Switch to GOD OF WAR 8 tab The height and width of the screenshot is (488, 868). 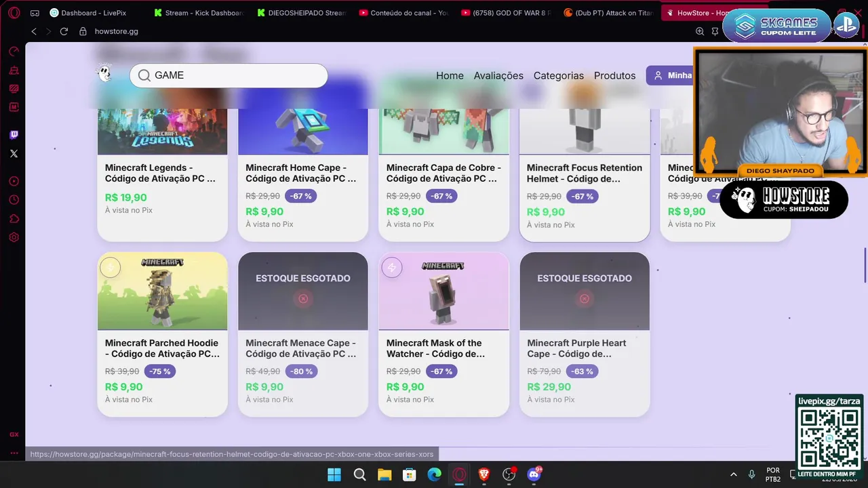tap(507, 13)
